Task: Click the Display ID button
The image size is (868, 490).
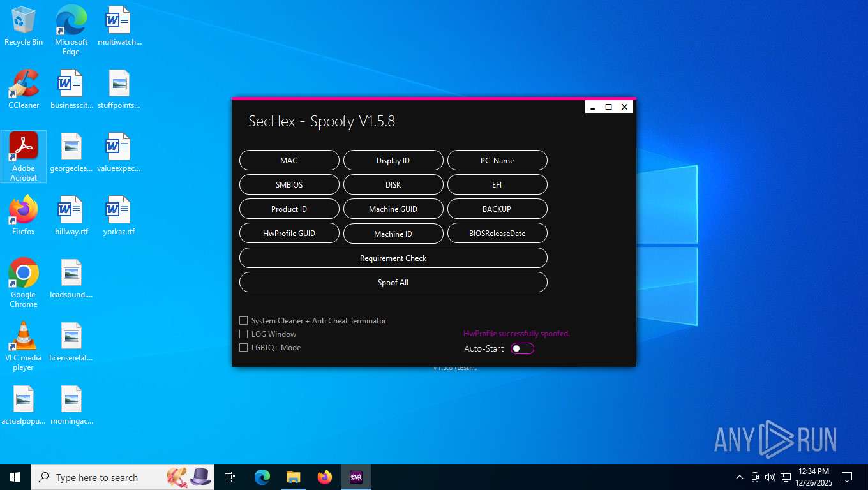Action: click(x=393, y=161)
